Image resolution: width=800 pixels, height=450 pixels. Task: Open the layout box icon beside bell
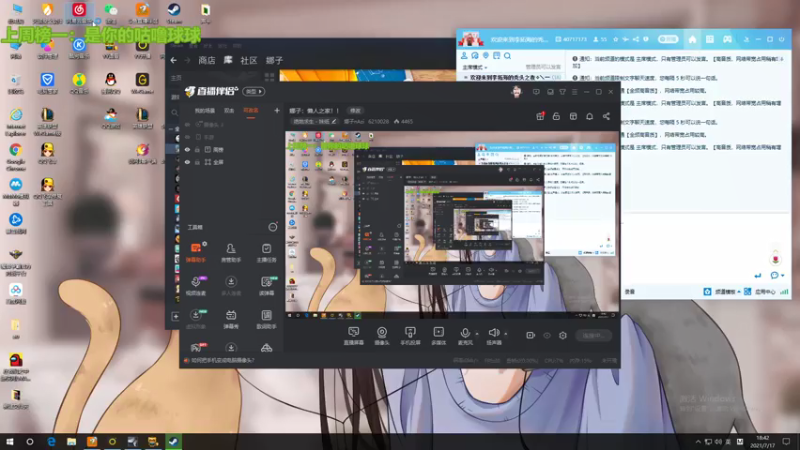coord(573,116)
